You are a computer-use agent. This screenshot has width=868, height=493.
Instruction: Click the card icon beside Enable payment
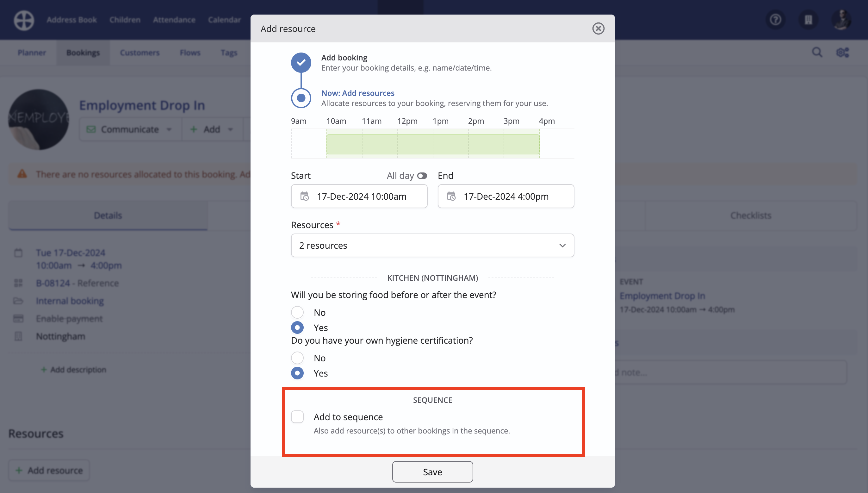tap(18, 318)
